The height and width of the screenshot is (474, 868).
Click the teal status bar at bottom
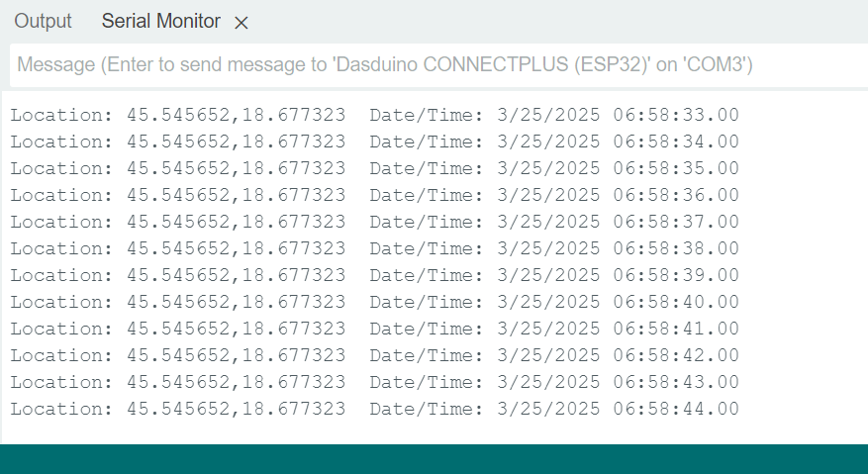click(x=434, y=459)
